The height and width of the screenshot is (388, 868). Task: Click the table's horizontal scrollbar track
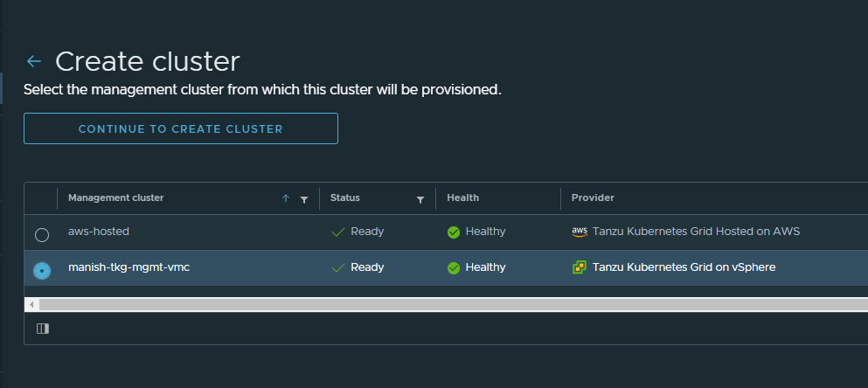(x=437, y=304)
